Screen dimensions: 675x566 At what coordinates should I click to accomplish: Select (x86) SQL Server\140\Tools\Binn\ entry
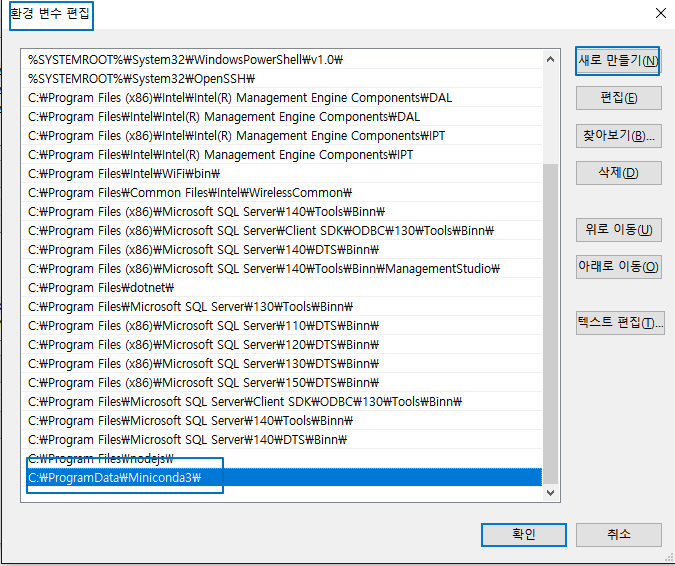click(x=282, y=212)
